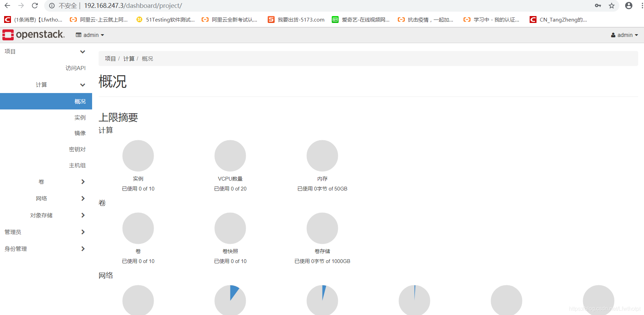Open the admin user menu

pos(624,35)
